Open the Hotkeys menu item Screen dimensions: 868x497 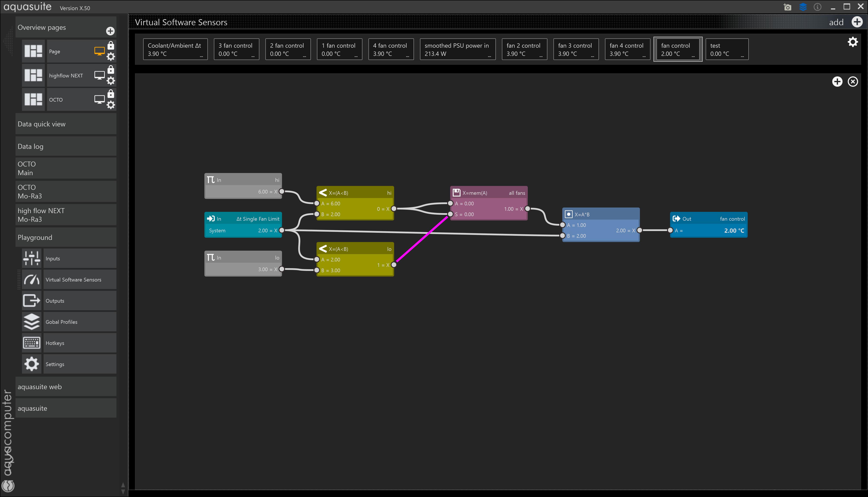tap(79, 343)
